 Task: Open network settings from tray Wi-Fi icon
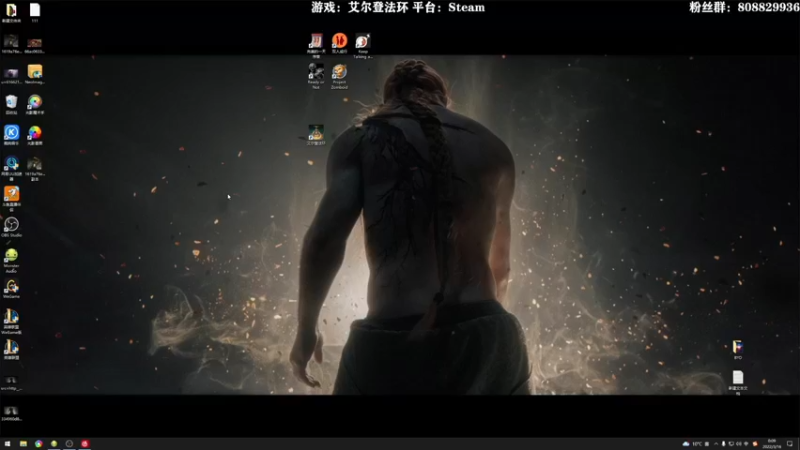746,444
